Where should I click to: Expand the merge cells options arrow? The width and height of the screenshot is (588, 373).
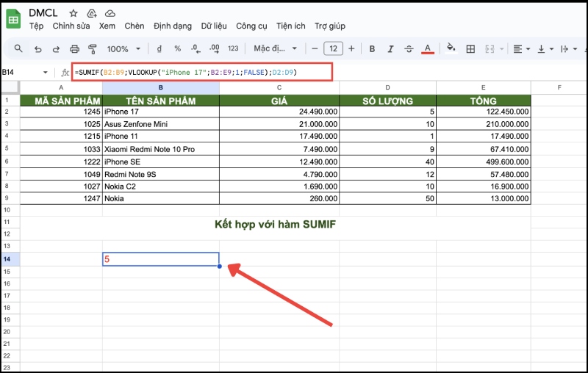[502, 49]
